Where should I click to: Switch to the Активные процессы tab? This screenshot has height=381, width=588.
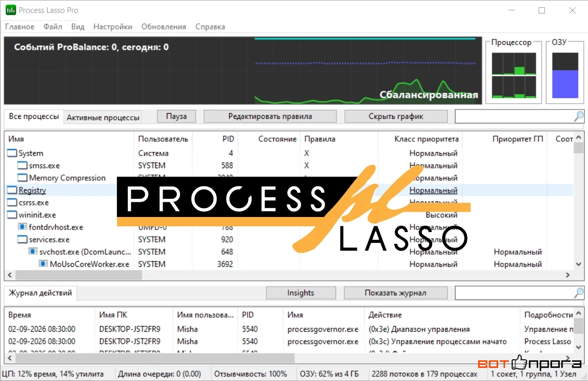point(103,117)
